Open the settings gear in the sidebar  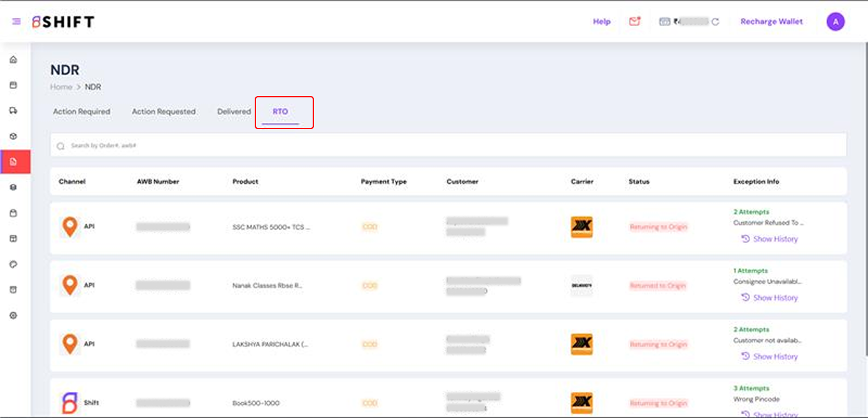pos(13,316)
